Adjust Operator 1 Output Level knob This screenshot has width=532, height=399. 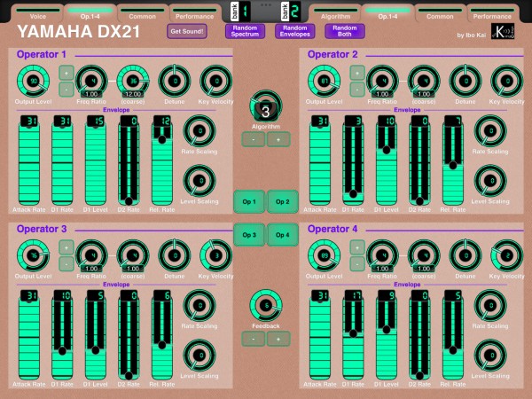pyautogui.click(x=34, y=82)
